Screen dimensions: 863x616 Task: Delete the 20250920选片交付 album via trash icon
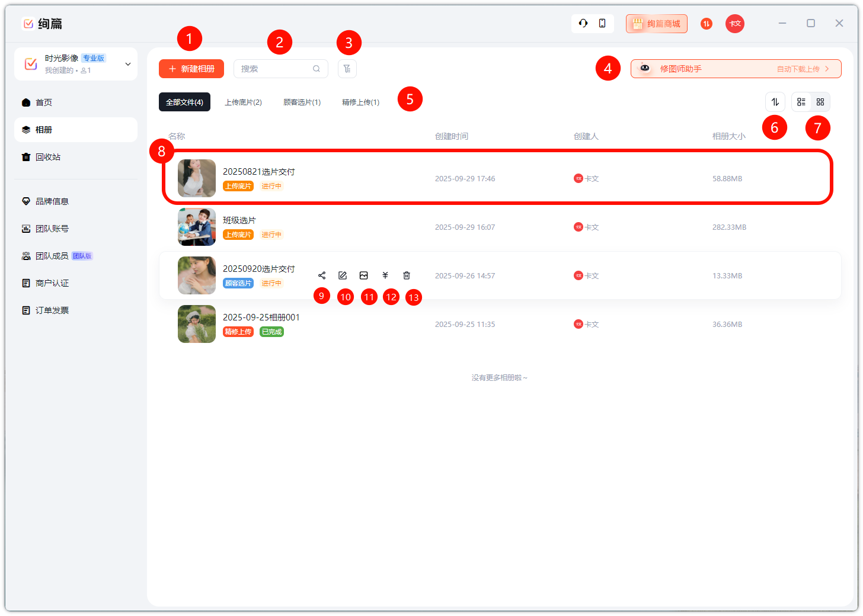[x=407, y=275]
